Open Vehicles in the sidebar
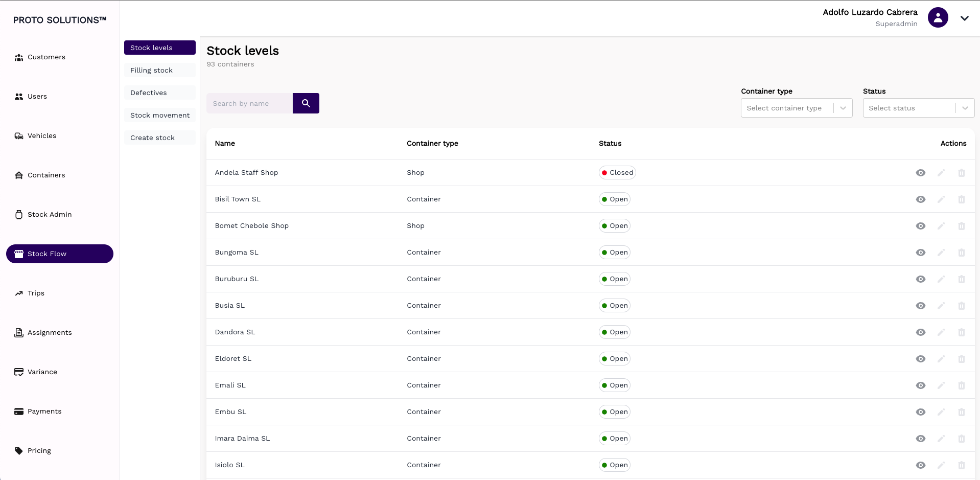 [60, 136]
